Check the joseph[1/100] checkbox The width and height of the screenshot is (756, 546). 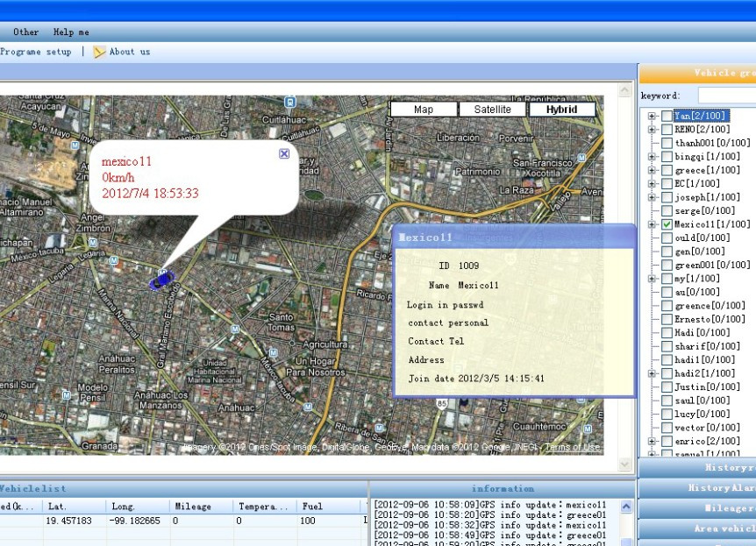(667, 197)
